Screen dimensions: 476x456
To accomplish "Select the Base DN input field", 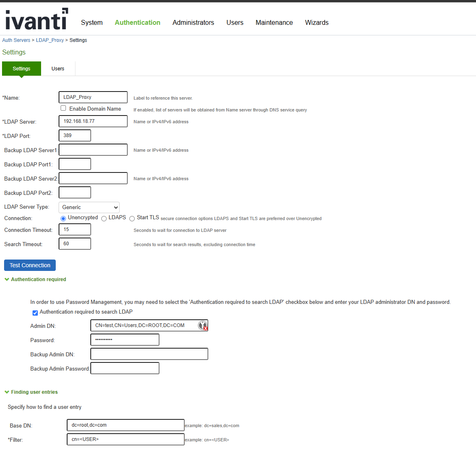I will pos(125,425).
